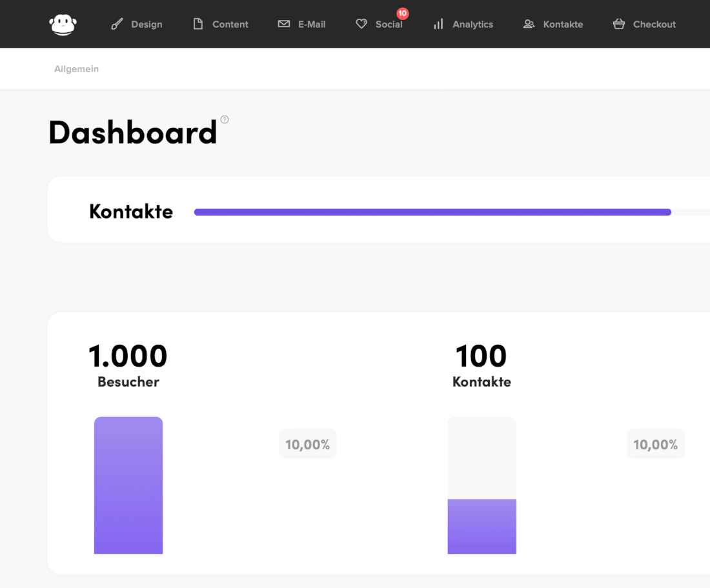Open Checkout via the shopping basket icon
This screenshot has height=588, width=710.
tap(618, 24)
